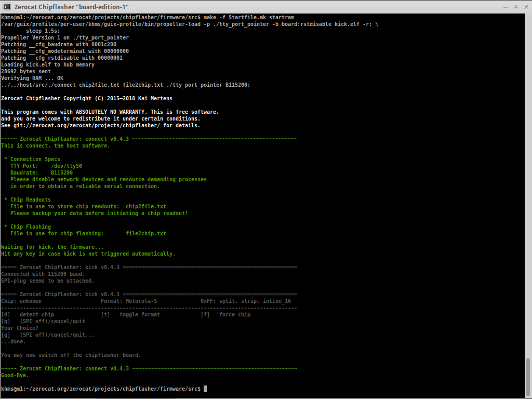Viewport: 532px width, 399px height.
Task: Click the 'TTY Port: /dev/ttyS0' line
Action: point(46,166)
